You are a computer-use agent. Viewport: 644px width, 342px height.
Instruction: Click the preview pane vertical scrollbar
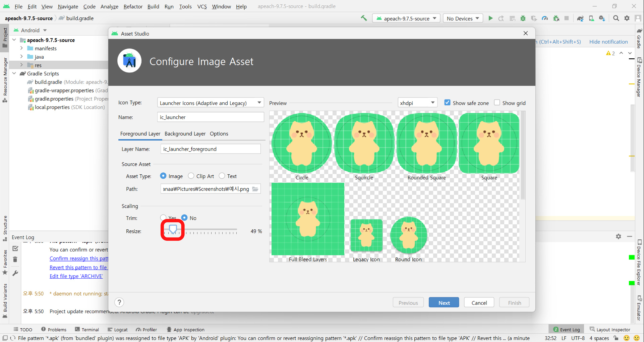[x=523, y=155]
